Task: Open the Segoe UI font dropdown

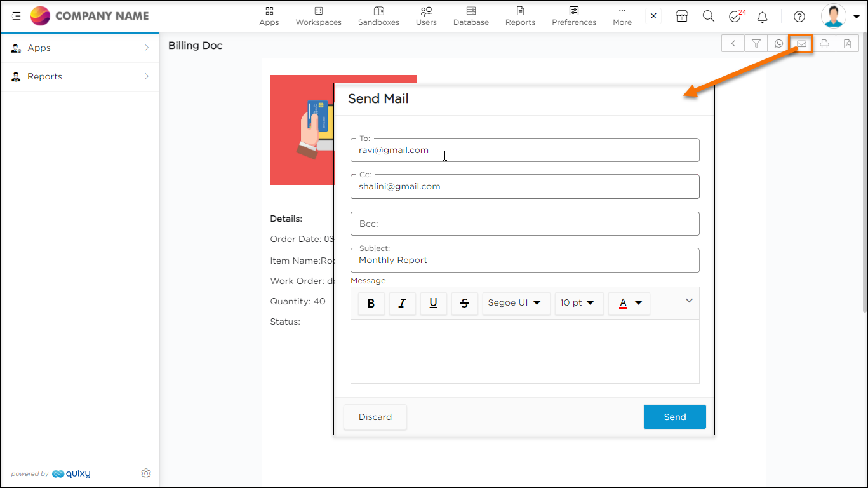Action: point(515,303)
